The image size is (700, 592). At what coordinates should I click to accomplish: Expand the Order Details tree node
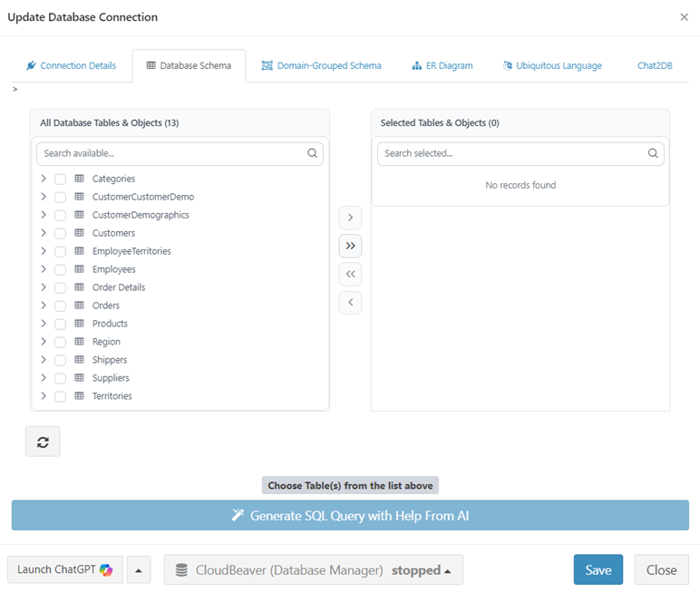[44, 287]
